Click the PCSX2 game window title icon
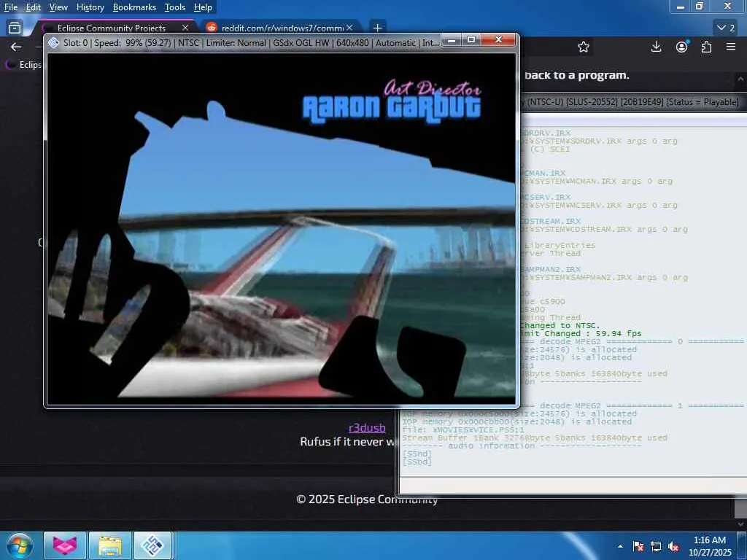This screenshot has width=747, height=560. [x=54, y=43]
